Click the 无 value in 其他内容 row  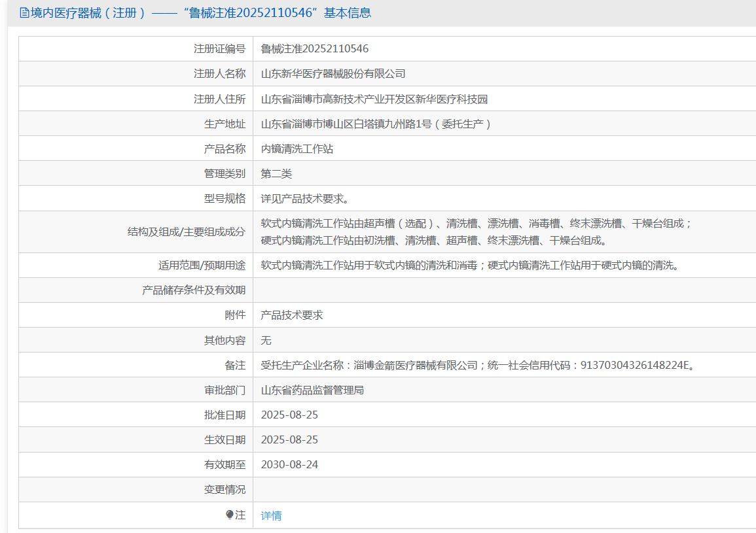(x=266, y=340)
